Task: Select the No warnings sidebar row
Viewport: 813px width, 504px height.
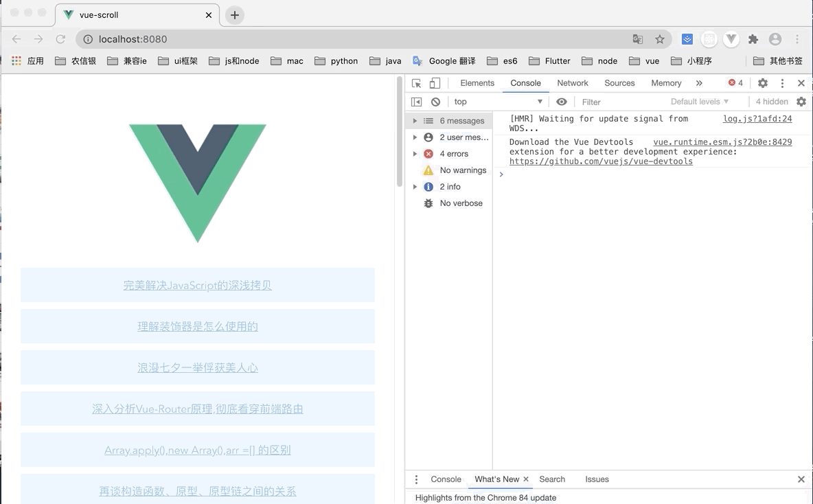Action: pyautogui.click(x=449, y=170)
